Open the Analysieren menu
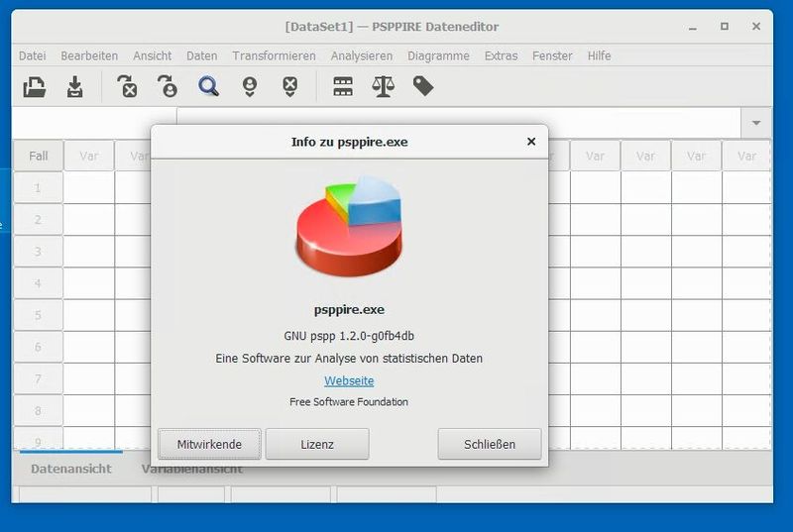Image resolution: width=793 pixels, height=532 pixels. tap(362, 55)
